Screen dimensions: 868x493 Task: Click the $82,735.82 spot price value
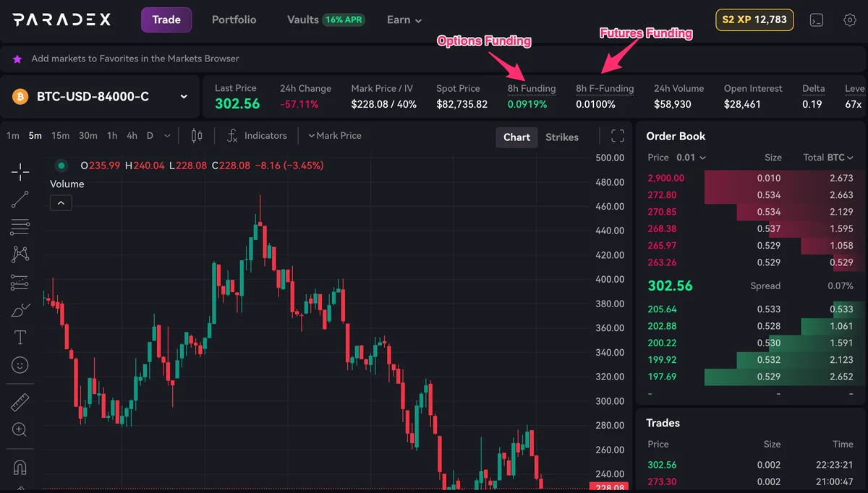[x=462, y=104]
